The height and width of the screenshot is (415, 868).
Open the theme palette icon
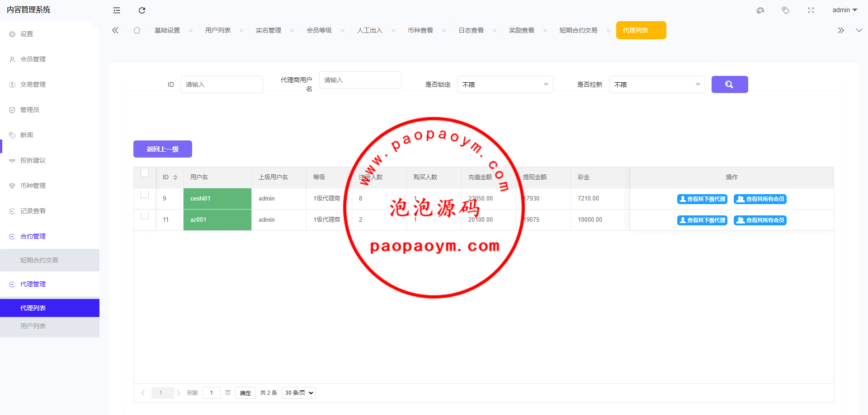click(x=760, y=10)
